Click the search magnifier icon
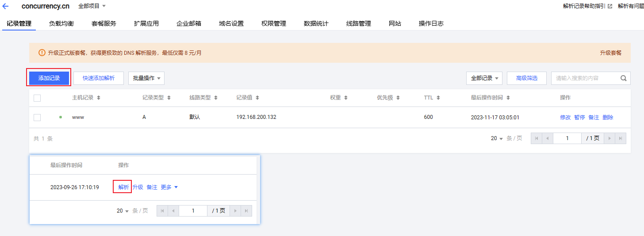This screenshot has height=236, width=644. point(623,78)
